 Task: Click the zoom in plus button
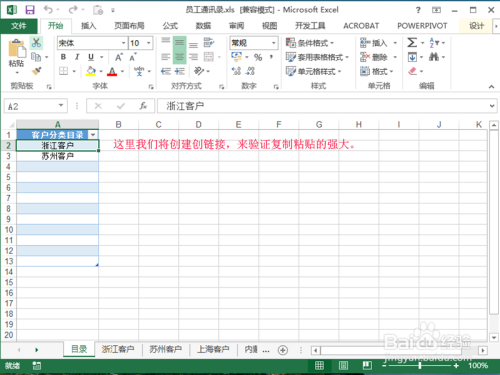click(456, 366)
